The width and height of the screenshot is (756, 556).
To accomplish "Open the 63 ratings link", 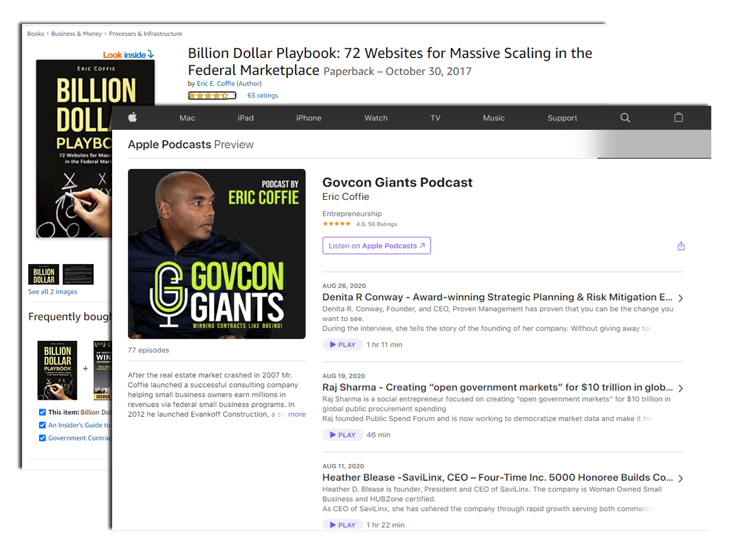I will point(262,96).
